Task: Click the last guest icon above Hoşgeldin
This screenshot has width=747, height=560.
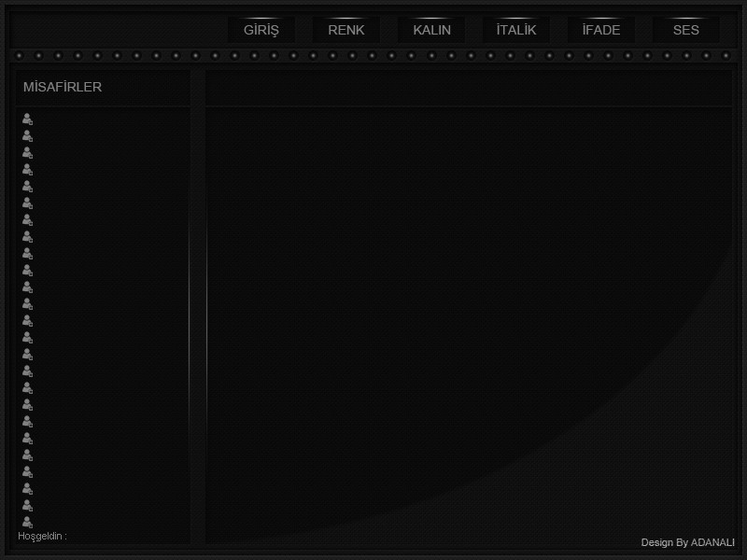Action: (27, 522)
